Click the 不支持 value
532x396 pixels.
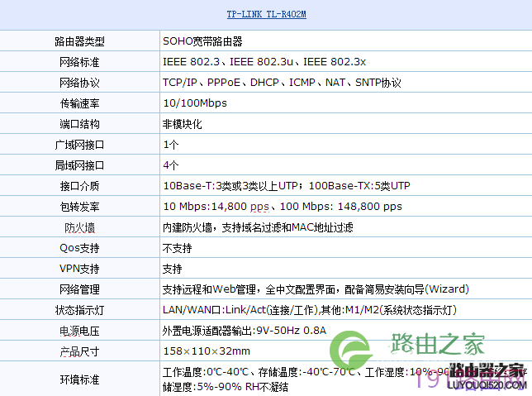177,248
